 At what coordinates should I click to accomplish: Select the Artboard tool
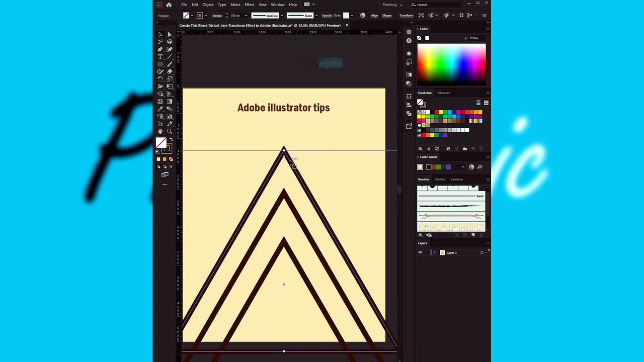(160, 124)
